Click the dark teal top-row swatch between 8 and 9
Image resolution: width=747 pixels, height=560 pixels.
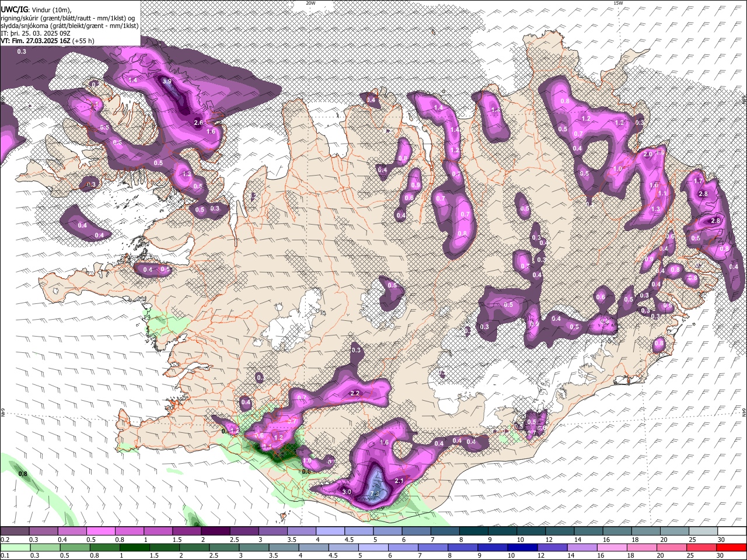[x=473, y=531]
